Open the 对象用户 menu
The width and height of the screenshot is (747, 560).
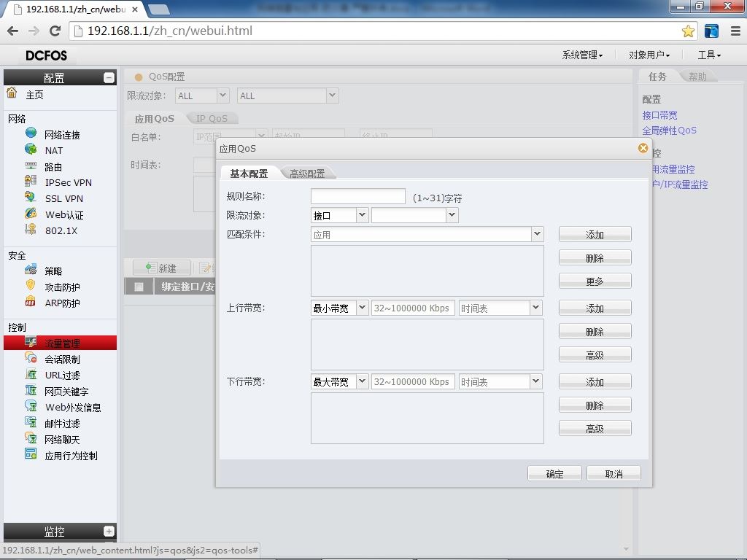click(649, 55)
